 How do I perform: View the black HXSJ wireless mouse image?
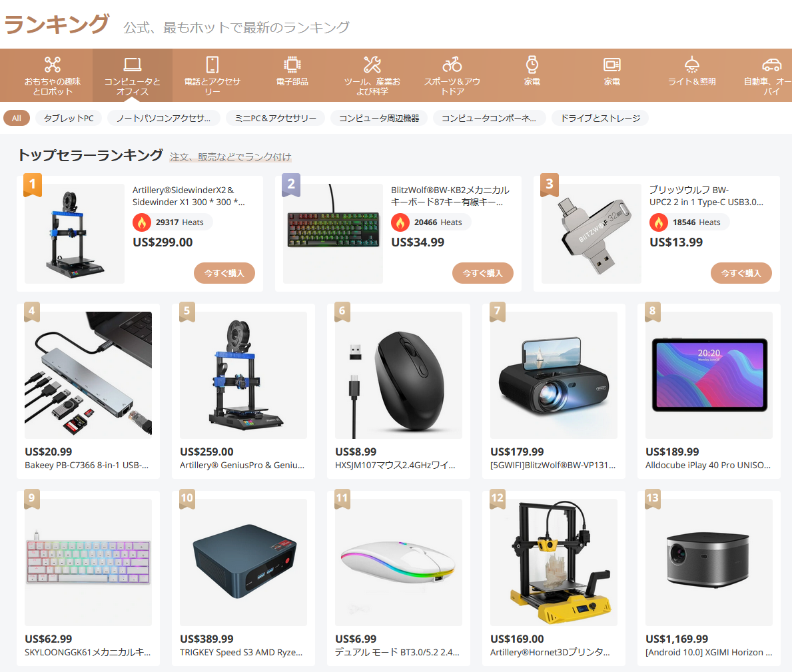coord(398,375)
